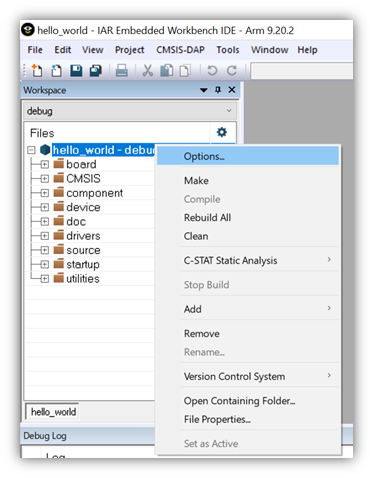The image size is (373, 478).
Task: Click the Paste toolbar icon
Action: (185, 71)
